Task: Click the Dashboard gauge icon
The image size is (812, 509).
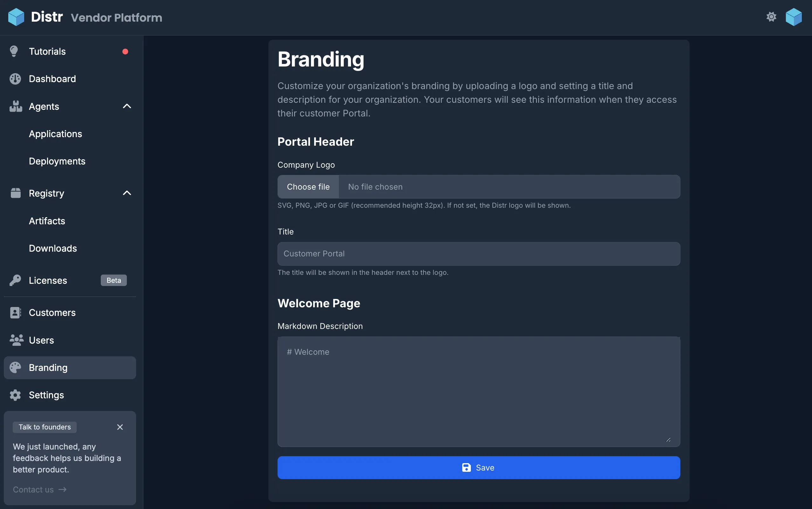Action: coord(15,79)
